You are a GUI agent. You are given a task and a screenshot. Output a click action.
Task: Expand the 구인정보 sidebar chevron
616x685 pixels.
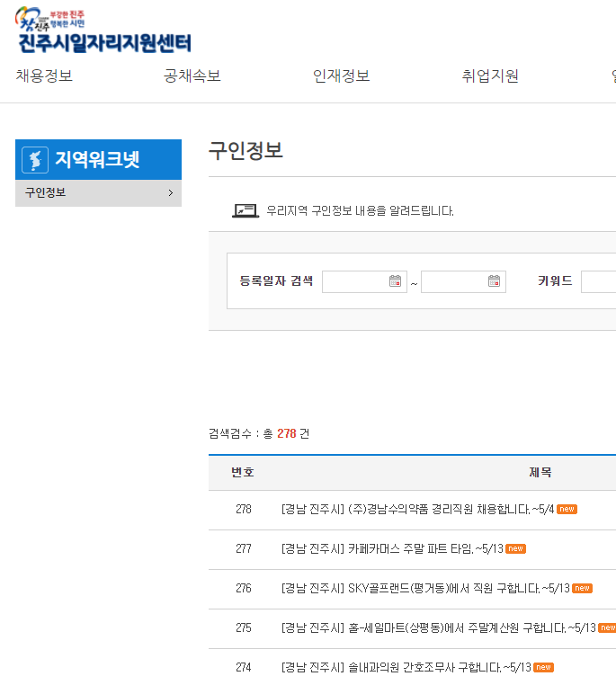click(x=171, y=192)
